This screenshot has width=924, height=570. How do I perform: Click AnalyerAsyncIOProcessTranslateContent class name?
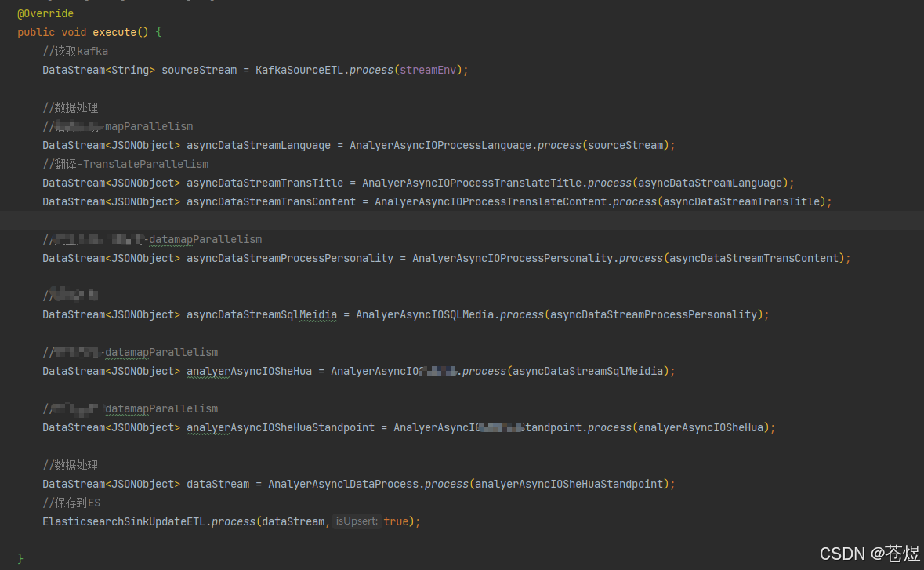click(491, 202)
